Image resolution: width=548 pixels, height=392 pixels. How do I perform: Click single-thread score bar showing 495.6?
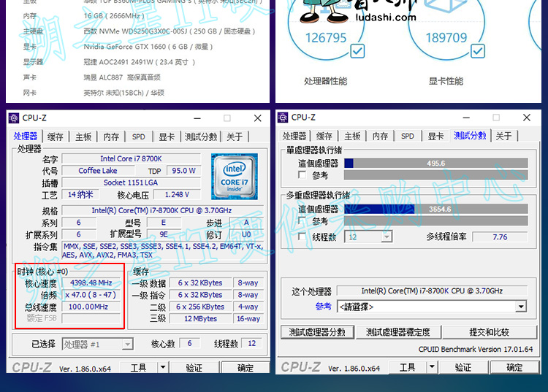435,163
